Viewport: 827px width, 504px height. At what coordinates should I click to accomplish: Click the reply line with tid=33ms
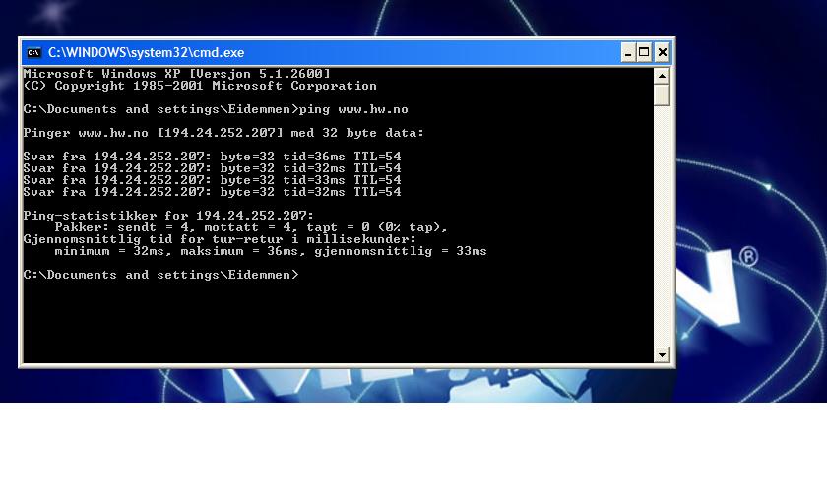coord(212,180)
